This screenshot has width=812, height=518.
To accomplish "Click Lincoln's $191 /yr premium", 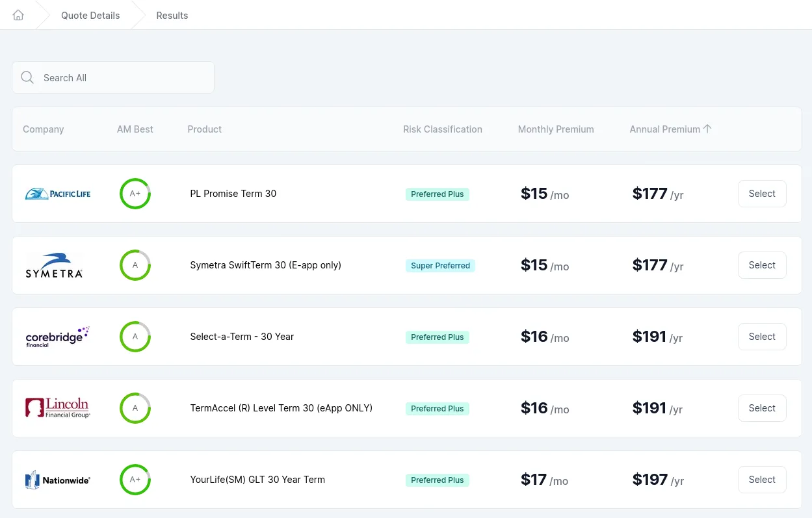I will point(658,408).
